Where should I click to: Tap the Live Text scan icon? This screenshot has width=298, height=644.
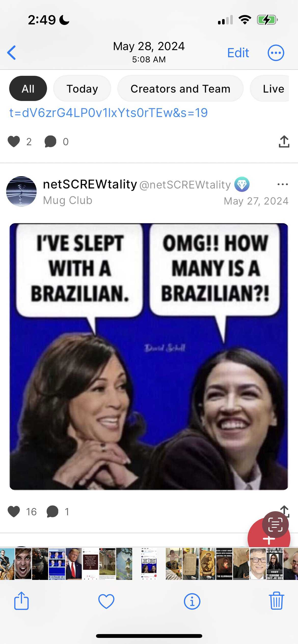(275, 524)
